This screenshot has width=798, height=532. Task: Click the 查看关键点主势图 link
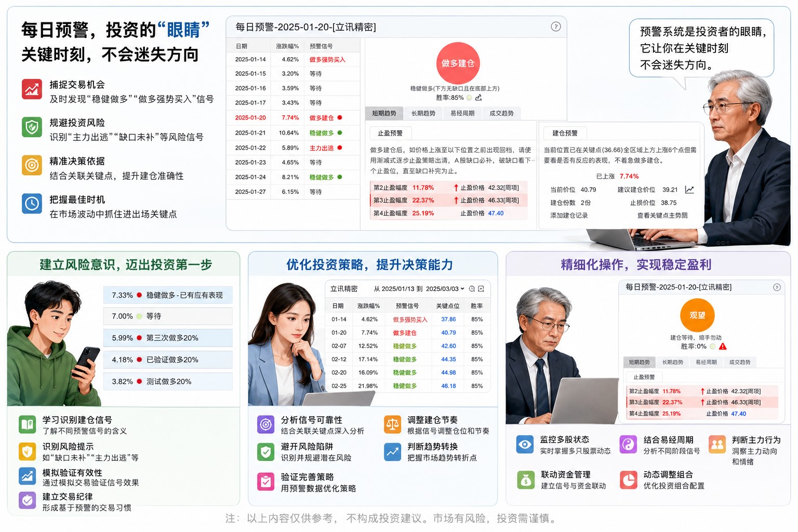pos(662,216)
